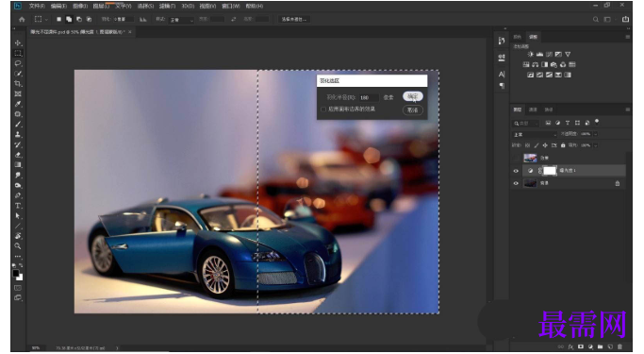644x354 pixels.
Task: Add an Exposure adjustment icon
Action: 558,54
